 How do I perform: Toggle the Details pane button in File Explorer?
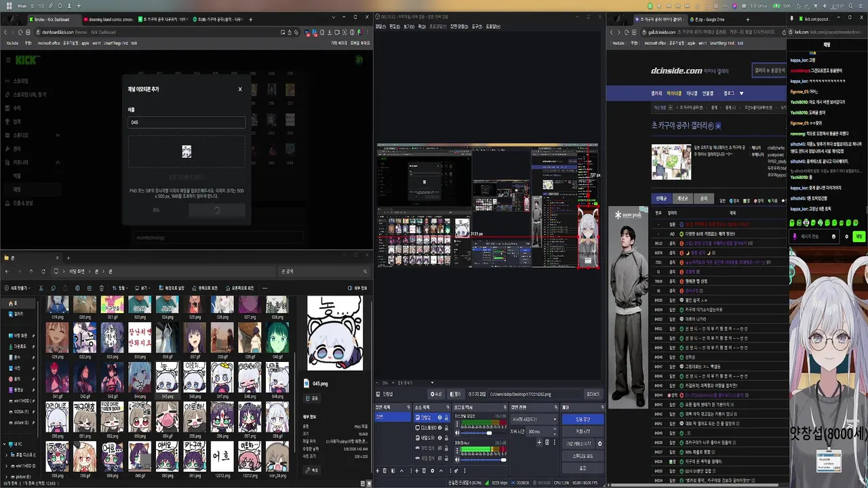pyautogui.click(x=357, y=288)
